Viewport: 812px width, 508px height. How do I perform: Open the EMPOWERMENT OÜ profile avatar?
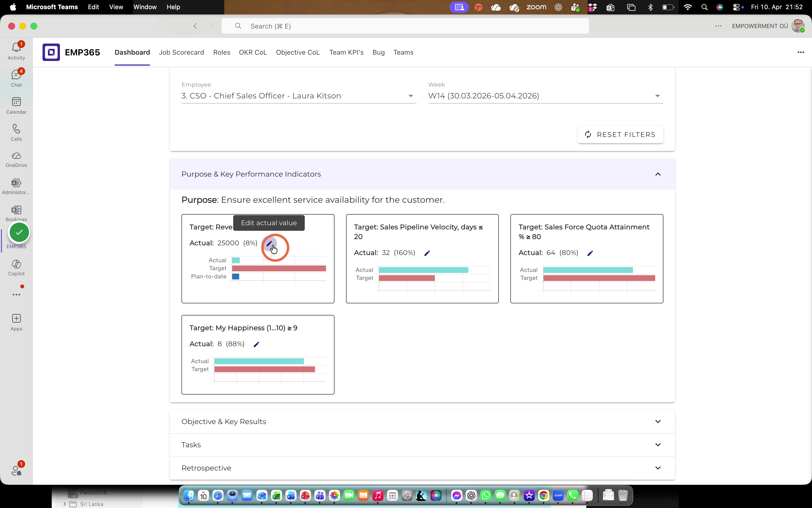pyautogui.click(x=797, y=26)
